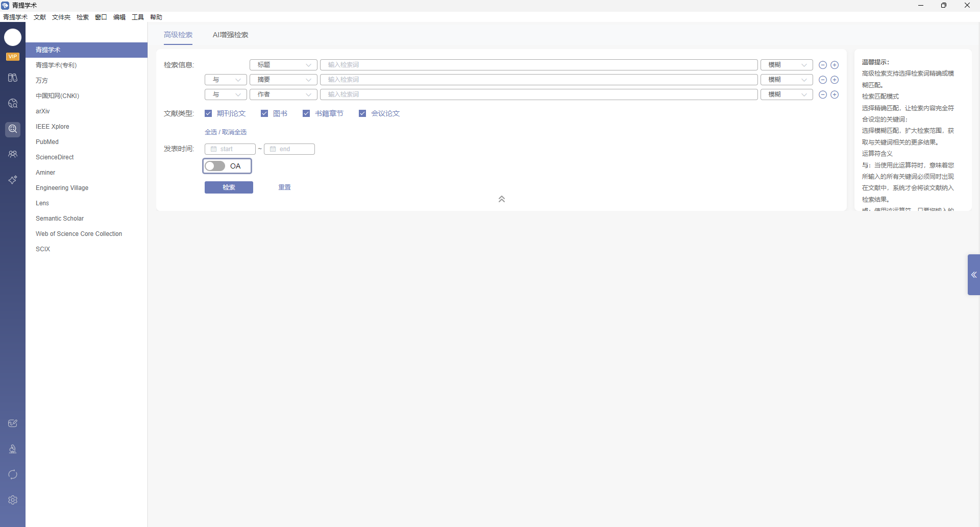
Task: Click 全选 / 取消全选 link
Action: [x=226, y=132]
